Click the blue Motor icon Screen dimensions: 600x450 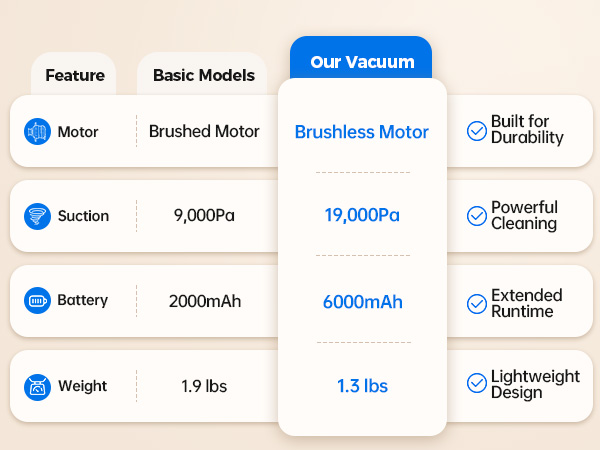click(37, 131)
